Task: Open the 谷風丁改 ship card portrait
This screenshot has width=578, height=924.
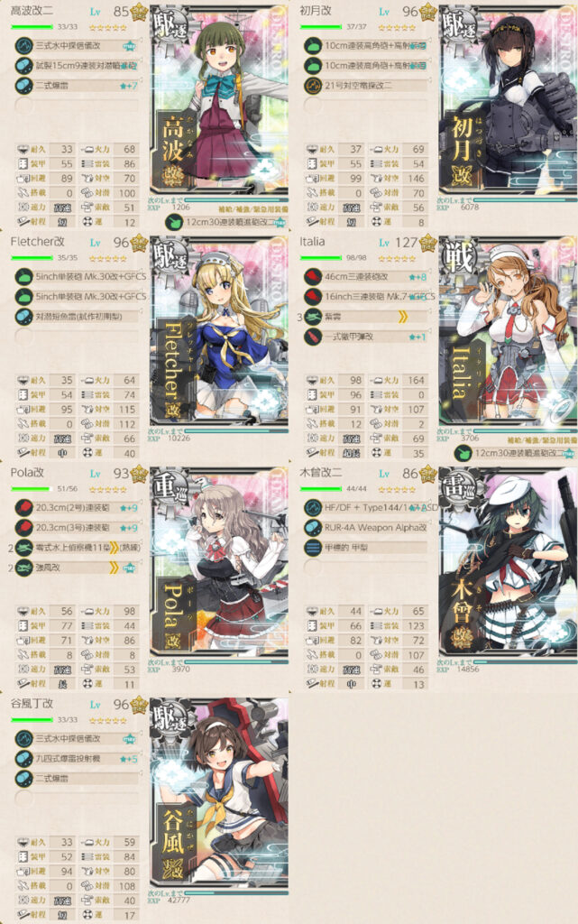Action: 219,792
